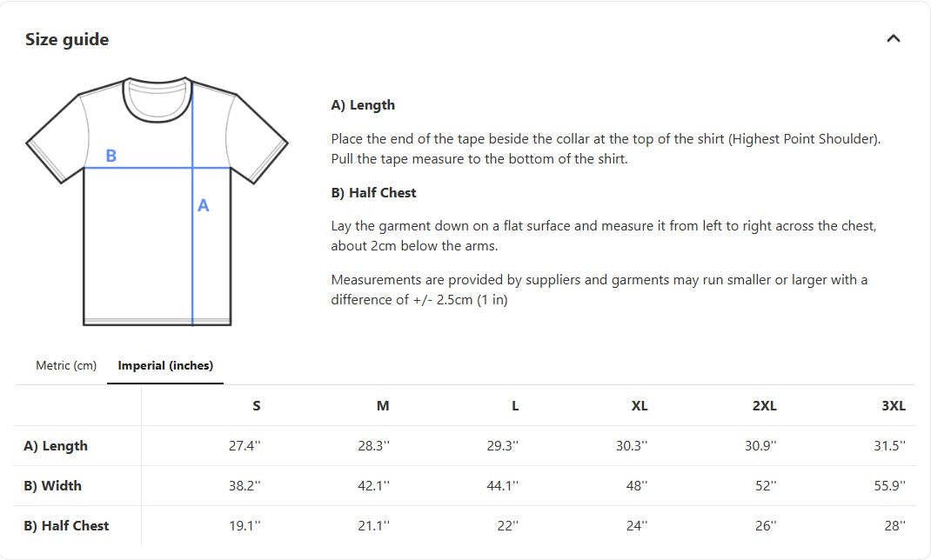Screen dimensions: 931x560
Task: Click the 55.9" width value for 3XL
Action: coord(889,486)
